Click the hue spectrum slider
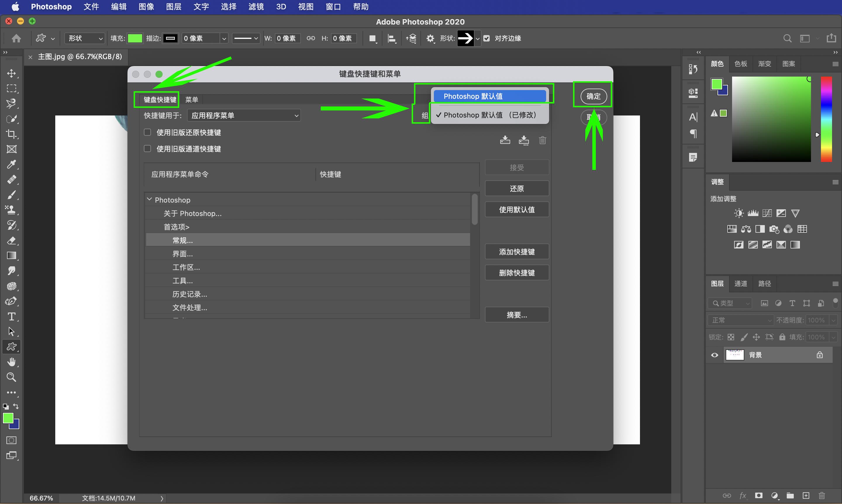The image size is (842, 504). point(827,119)
